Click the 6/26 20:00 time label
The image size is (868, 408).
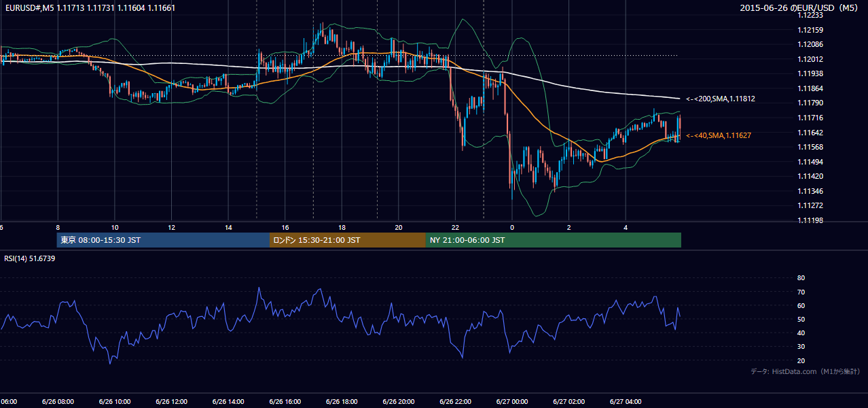(398, 402)
